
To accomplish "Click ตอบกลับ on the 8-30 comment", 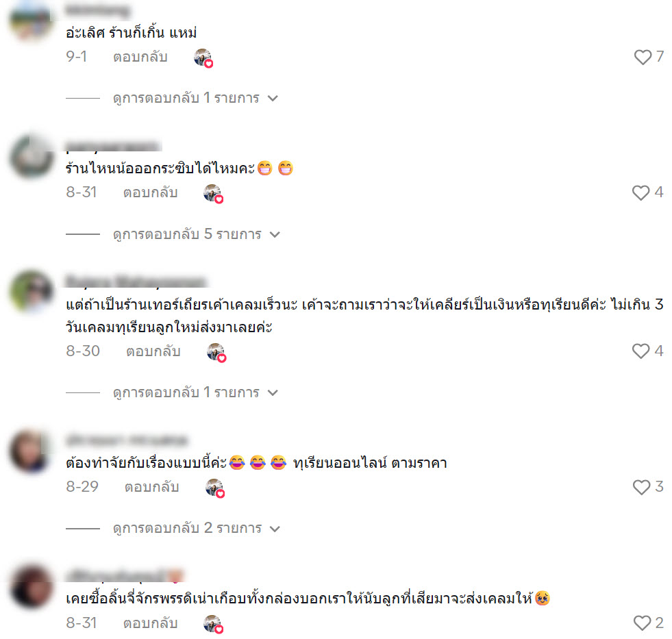I will (x=153, y=351).
